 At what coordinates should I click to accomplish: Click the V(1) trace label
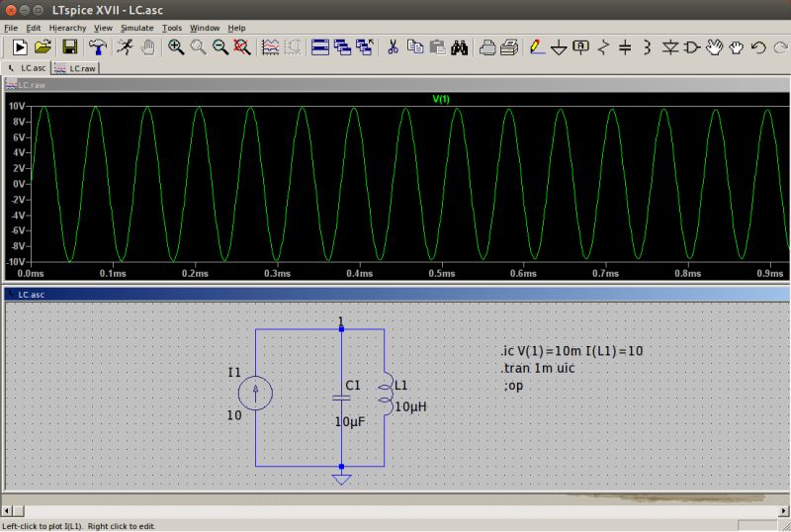click(440, 99)
